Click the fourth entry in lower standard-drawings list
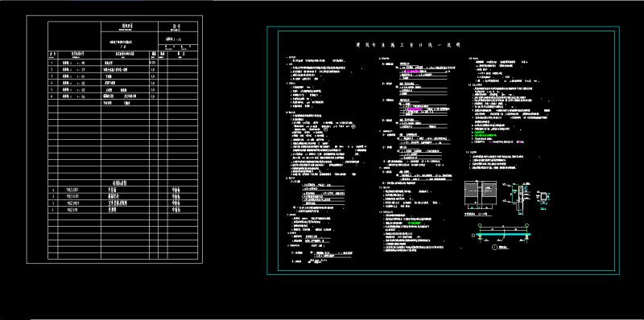644x320 pixels. point(123,209)
